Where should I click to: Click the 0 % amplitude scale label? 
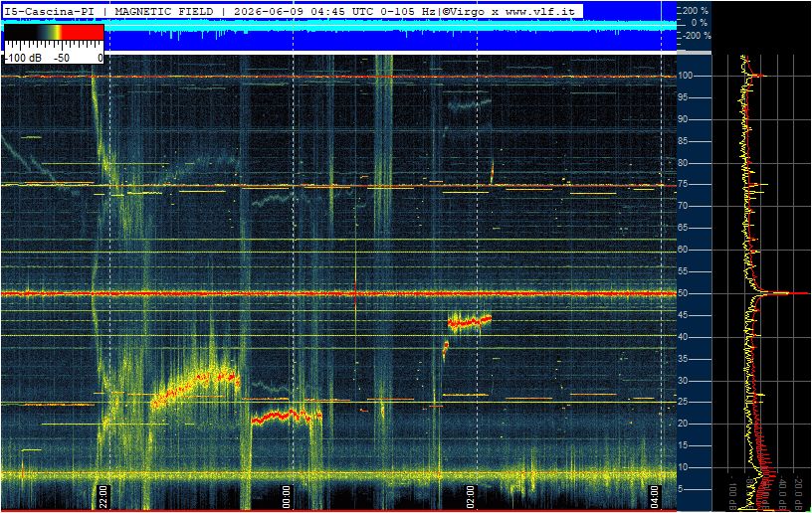pyautogui.click(x=700, y=23)
